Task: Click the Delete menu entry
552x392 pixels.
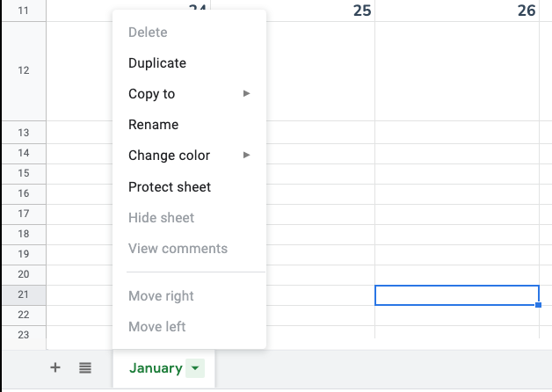Action: pos(148,33)
